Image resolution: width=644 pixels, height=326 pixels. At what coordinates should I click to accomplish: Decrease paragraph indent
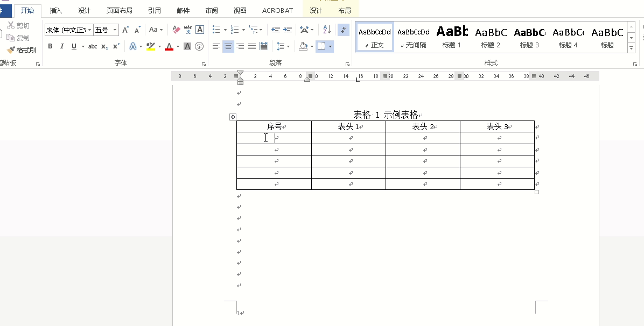(x=276, y=30)
